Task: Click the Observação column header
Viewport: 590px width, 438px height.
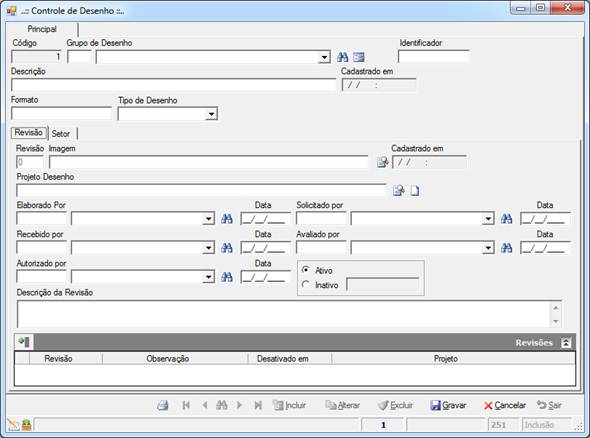Action: [x=168, y=359]
